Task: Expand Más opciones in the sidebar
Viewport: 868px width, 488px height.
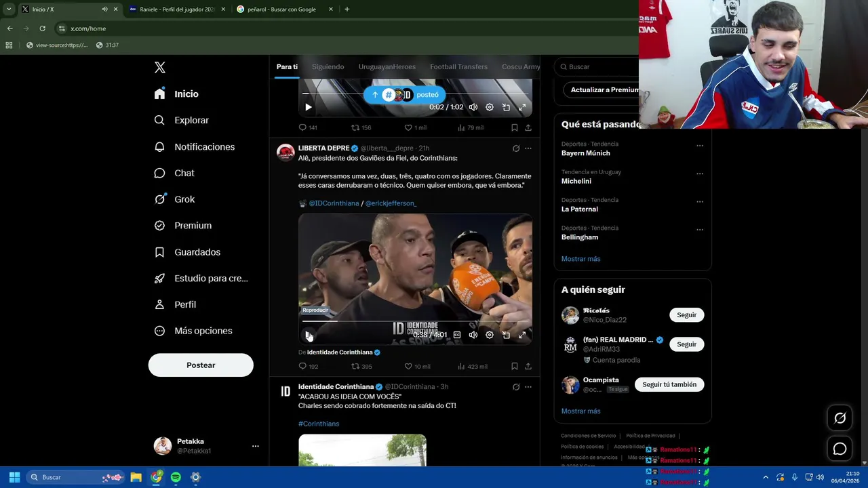Action: coord(193,331)
